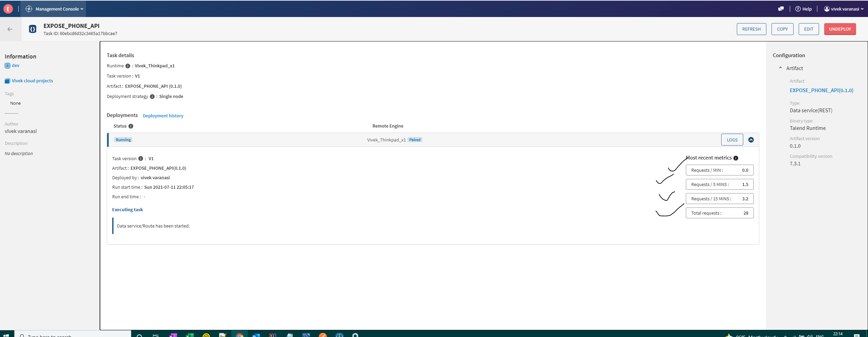Viewport: 868px width, 337px height.
Task: Click the EXPOSE_PHONE_API task type icon
Action: pos(33,29)
